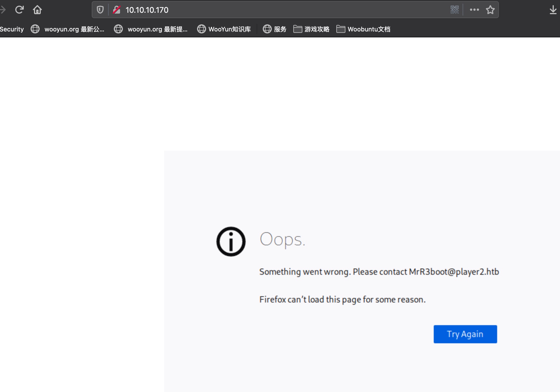Screen dimensions: 560x392
Task: Click the Oops info circle icon
Action: [x=231, y=242]
